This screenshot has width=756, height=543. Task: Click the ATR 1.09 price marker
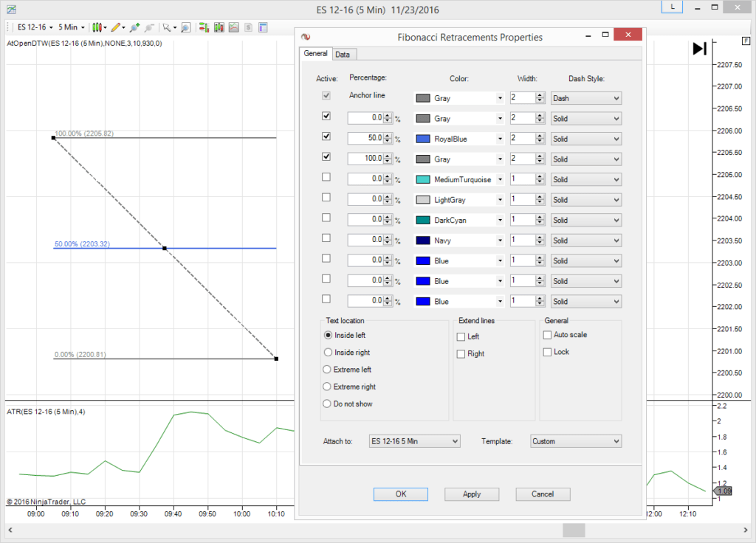coord(724,491)
